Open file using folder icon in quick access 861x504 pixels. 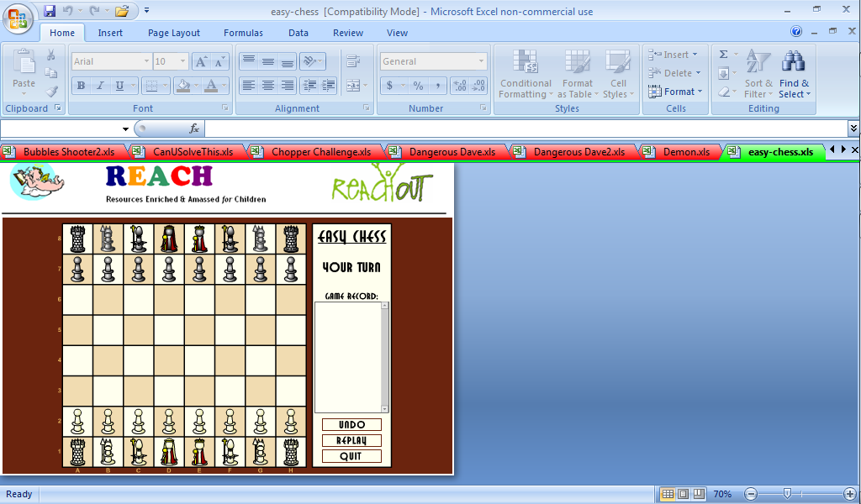(122, 11)
